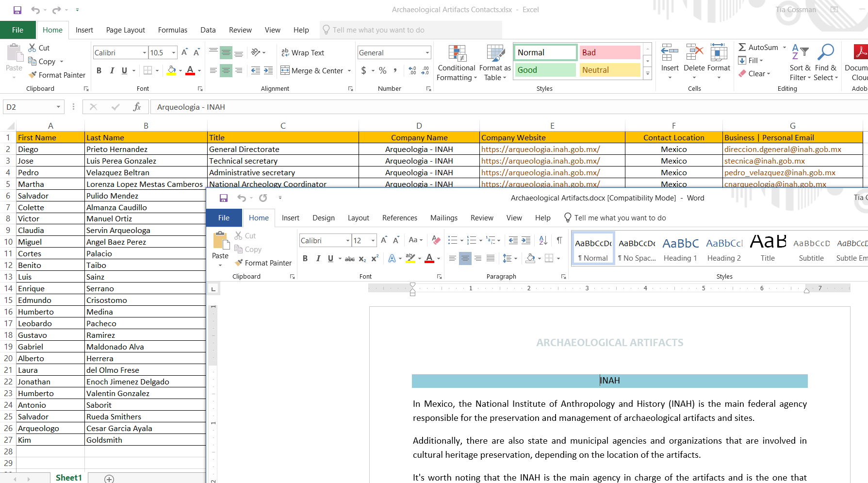Open Word's font size dropdown showing 12
868x483 pixels.
click(373, 240)
